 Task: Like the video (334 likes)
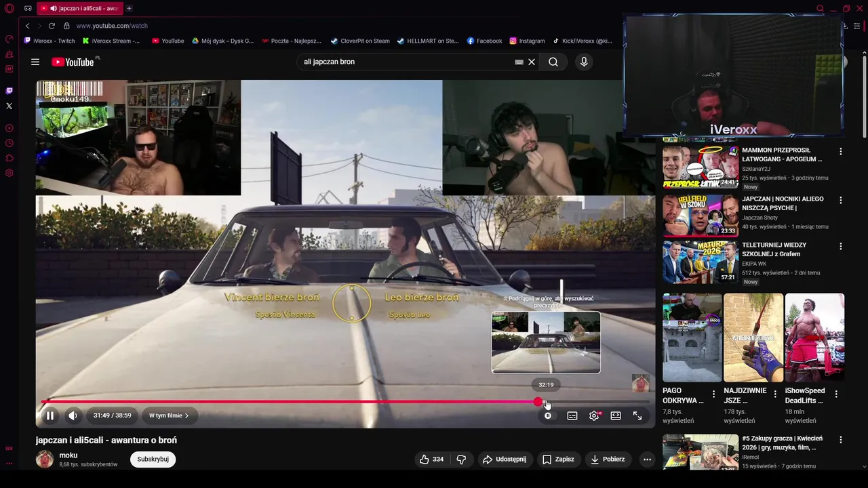[431, 459]
